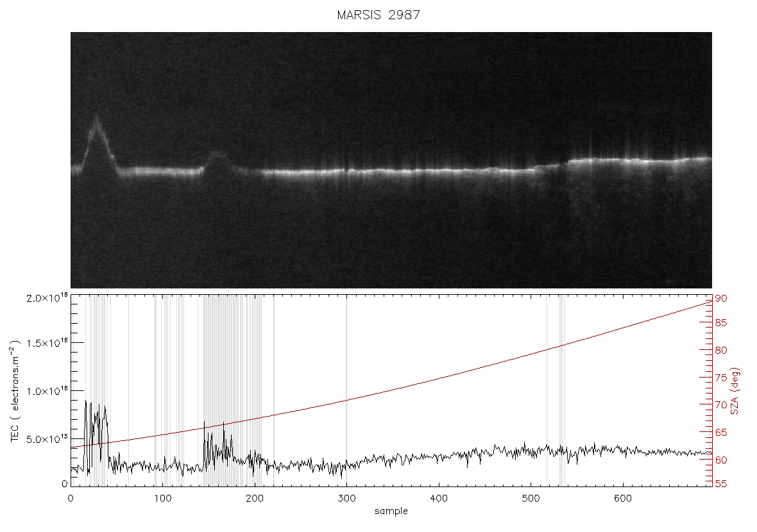Click the 'sample' x-axis label
The height and width of the screenshot is (532, 757).
(391, 511)
